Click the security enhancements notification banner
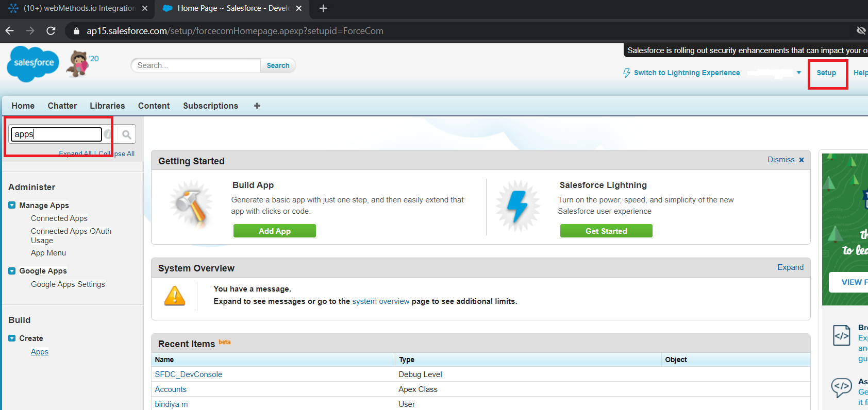This screenshot has height=410, width=868. click(746, 50)
